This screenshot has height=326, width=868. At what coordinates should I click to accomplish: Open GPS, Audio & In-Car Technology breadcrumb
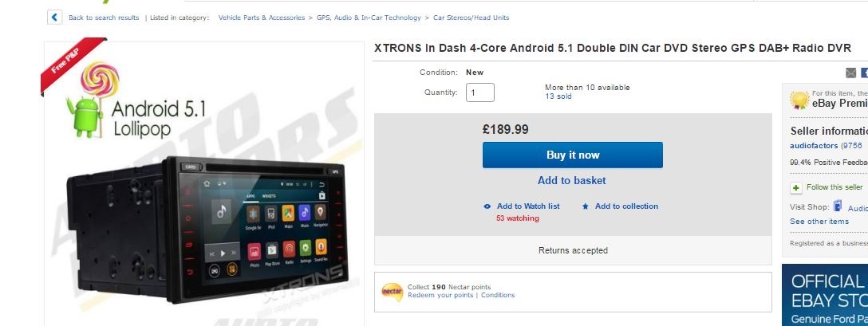point(369,18)
